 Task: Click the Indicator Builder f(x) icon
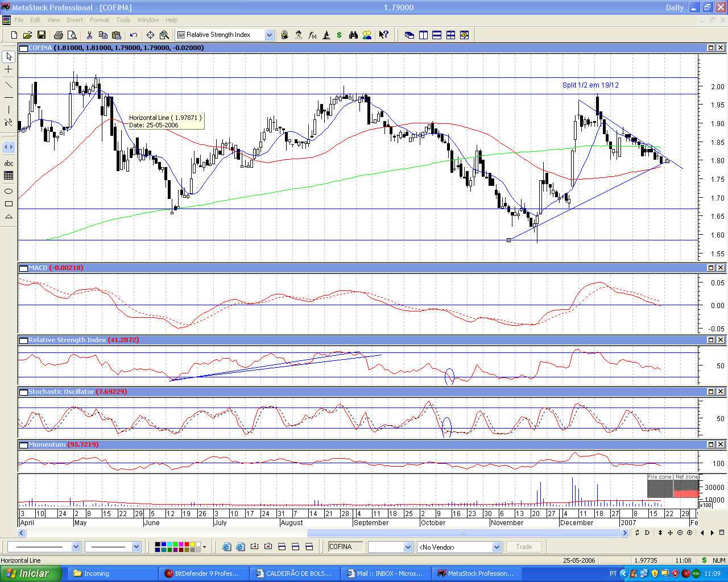coord(312,35)
